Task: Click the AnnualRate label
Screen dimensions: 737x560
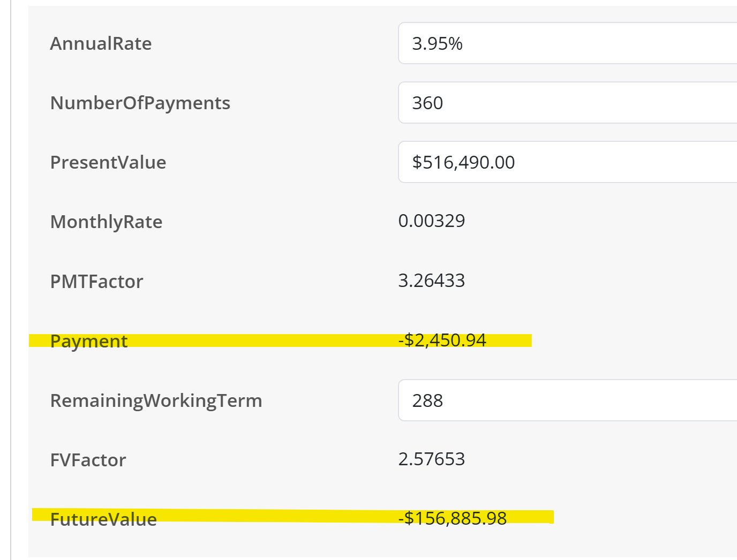Action: pyautogui.click(x=101, y=43)
